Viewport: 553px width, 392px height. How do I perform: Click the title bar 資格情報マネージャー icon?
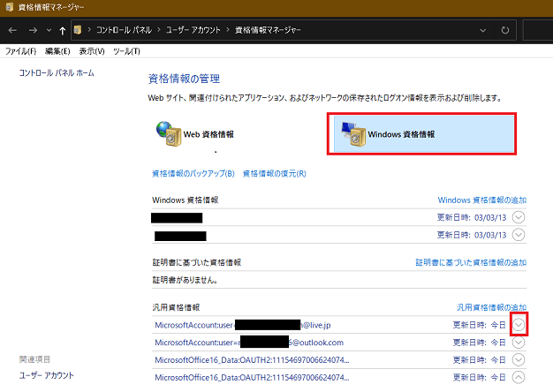coord(10,7)
